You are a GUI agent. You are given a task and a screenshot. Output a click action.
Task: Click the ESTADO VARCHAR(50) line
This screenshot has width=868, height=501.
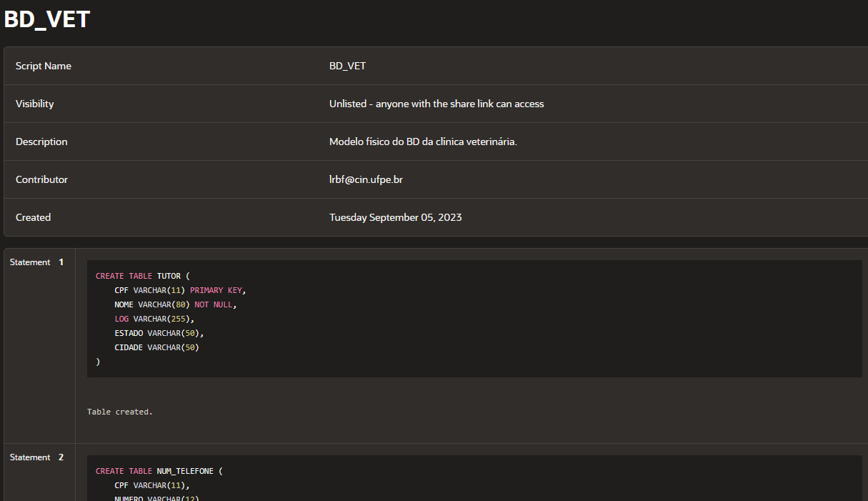tap(159, 333)
